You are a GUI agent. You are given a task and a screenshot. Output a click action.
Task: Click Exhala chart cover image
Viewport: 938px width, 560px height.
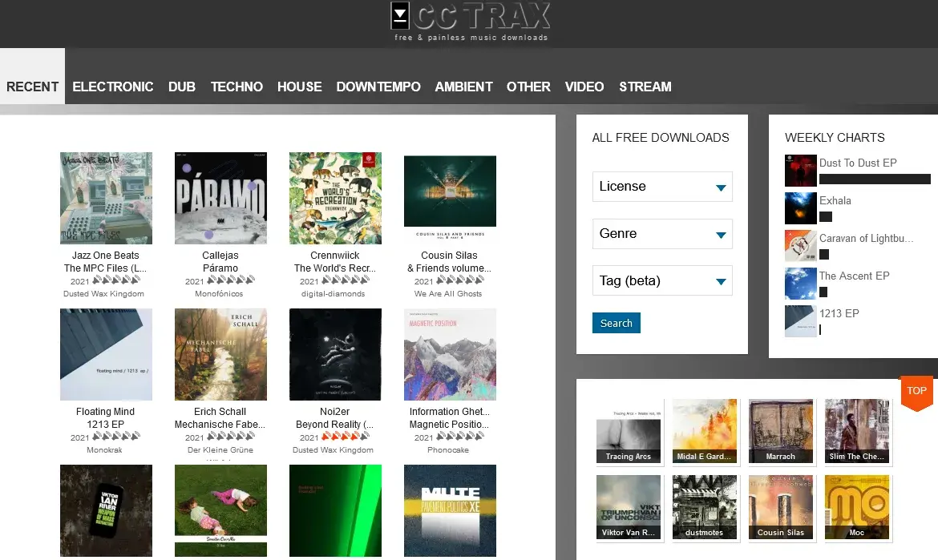click(800, 208)
